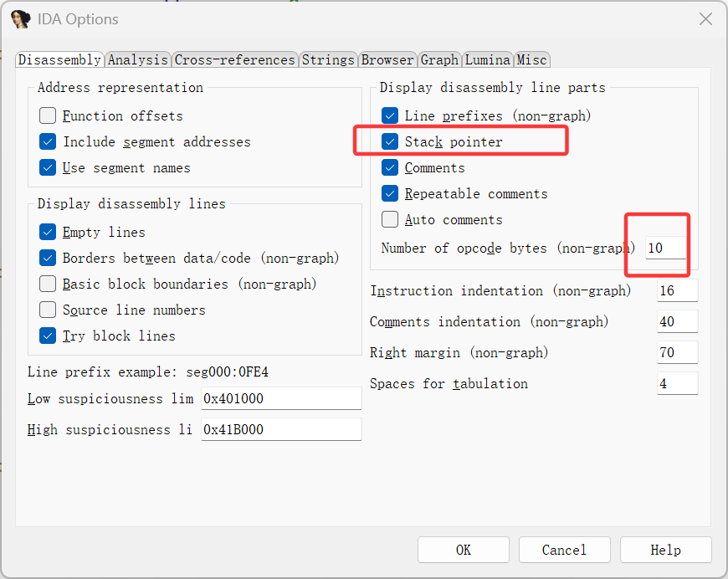Toggle the Comments checkbox
This screenshot has width=728, height=579.
click(x=390, y=167)
